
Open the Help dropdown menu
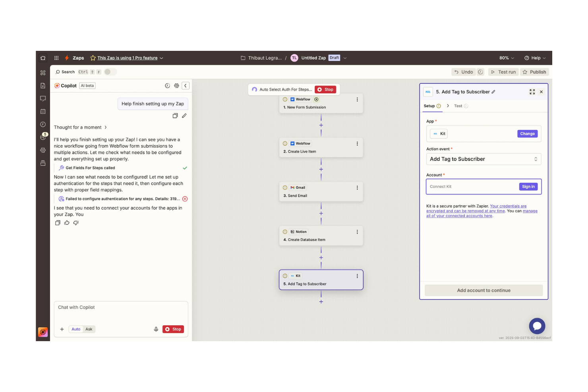click(535, 58)
